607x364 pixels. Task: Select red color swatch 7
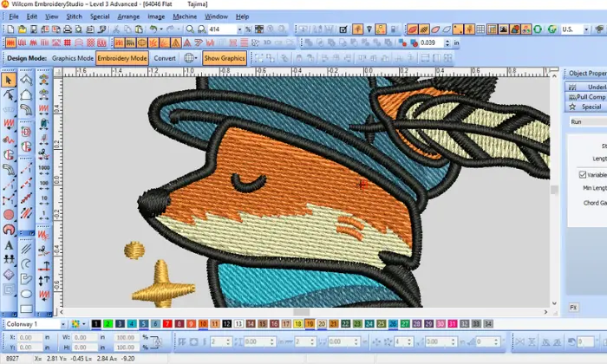pos(167,324)
